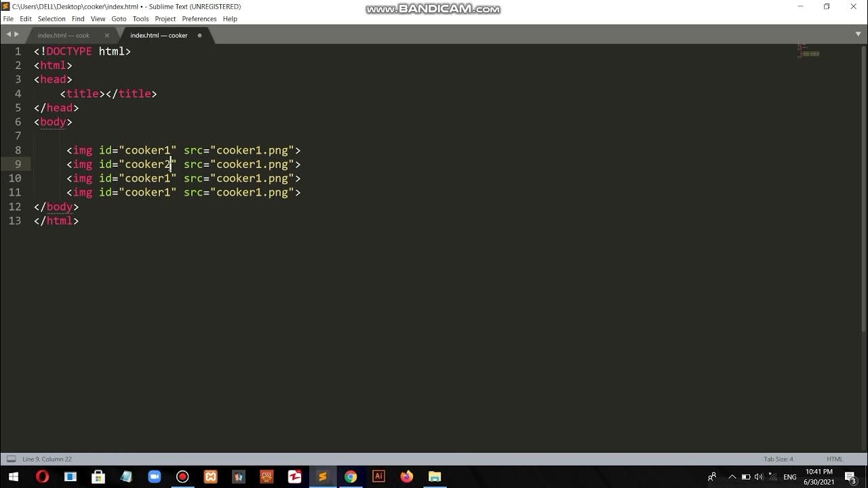Click src value on line 10
Image resolution: width=868 pixels, height=488 pixels.
252,178
